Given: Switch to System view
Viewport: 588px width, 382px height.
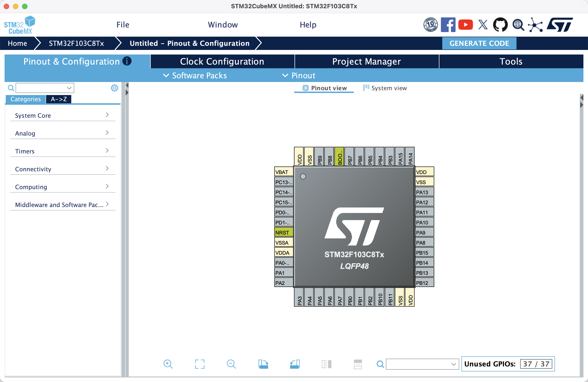Looking at the screenshot, I should pyautogui.click(x=385, y=88).
